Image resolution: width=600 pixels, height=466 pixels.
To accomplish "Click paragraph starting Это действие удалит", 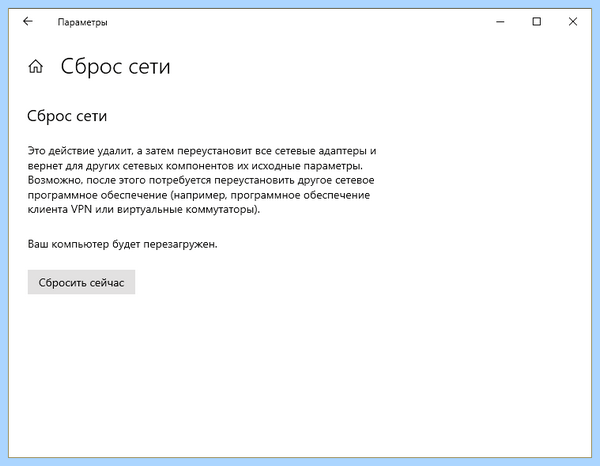I will [202, 180].
